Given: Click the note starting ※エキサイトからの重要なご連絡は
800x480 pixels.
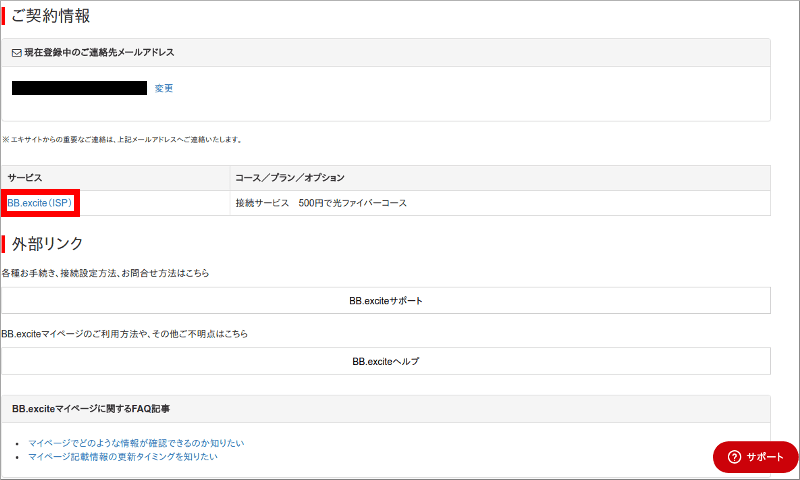Looking at the screenshot, I should point(122,139).
